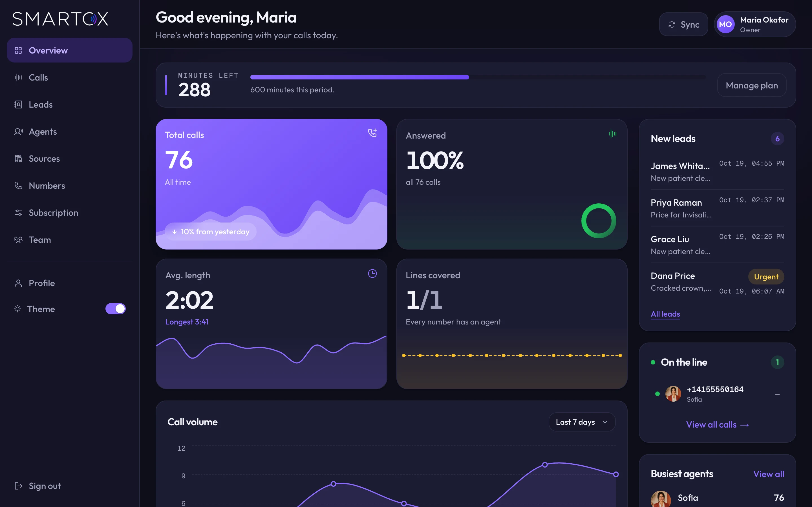812x507 pixels.
Task: Click the Manage plan button
Action: point(752,85)
